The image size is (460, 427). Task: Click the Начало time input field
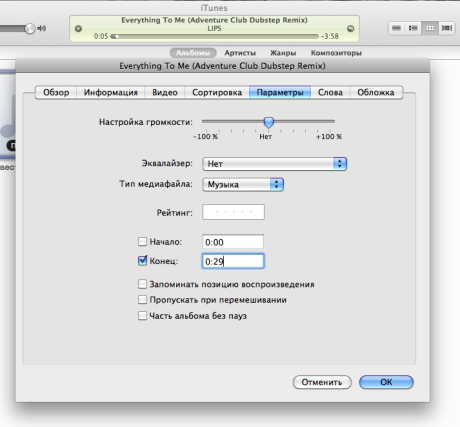(233, 242)
